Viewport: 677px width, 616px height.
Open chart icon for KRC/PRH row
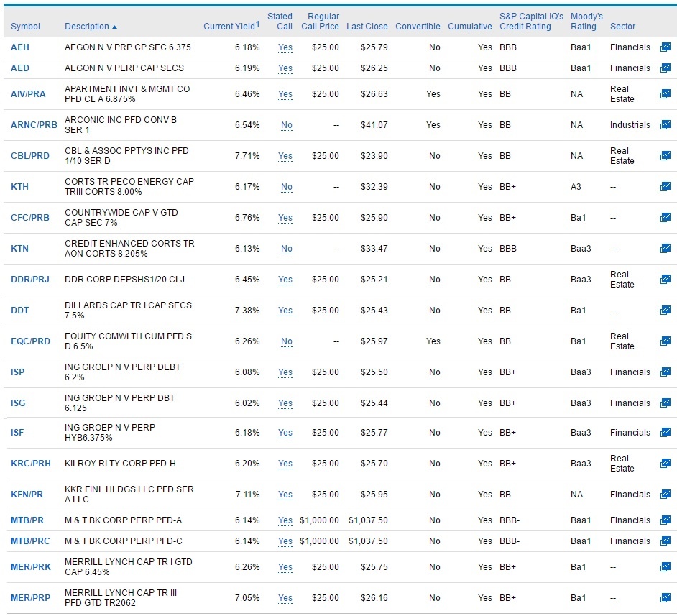tap(666, 463)
